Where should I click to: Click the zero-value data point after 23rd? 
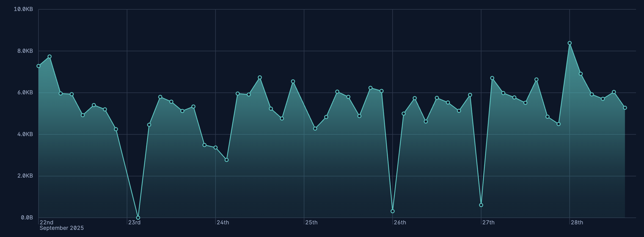click(x=138, y=218)
